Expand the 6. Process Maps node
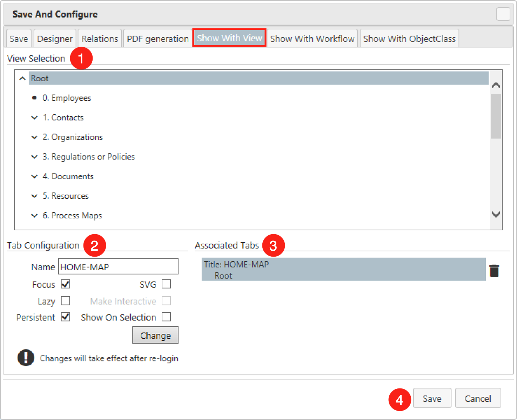Image resolution: width=517 pixels, height=420 pixels. [x=34, y=216]
